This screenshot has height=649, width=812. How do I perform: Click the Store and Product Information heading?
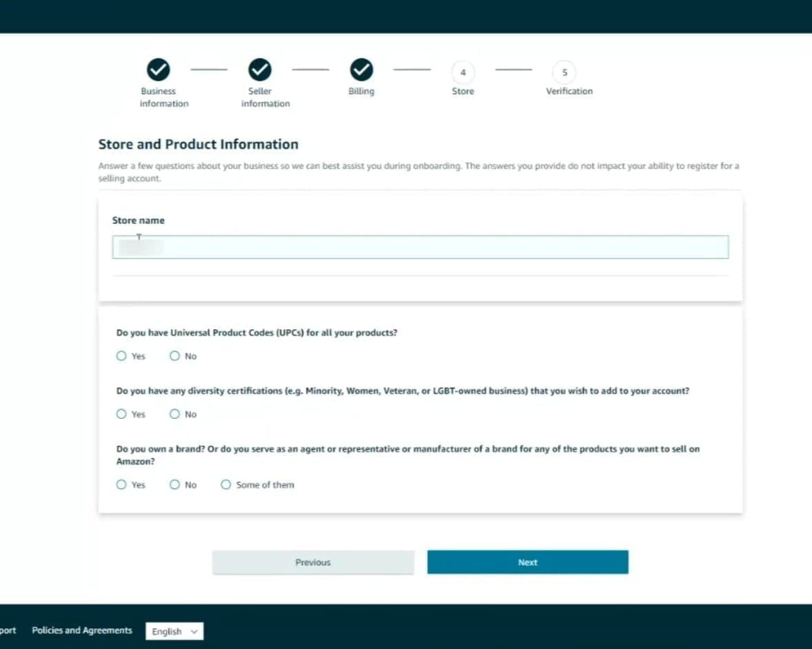click(199, 145)
